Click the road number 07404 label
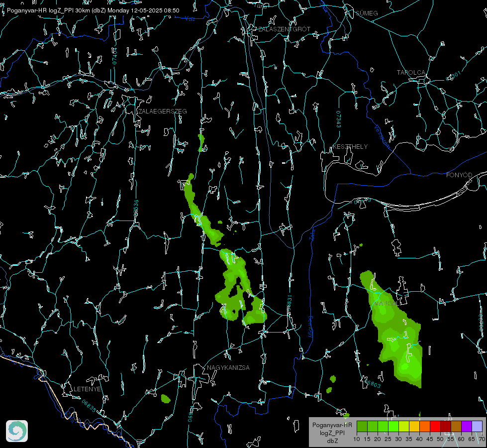The height and width of the screenshot is (448, 487). pos(115,56)
